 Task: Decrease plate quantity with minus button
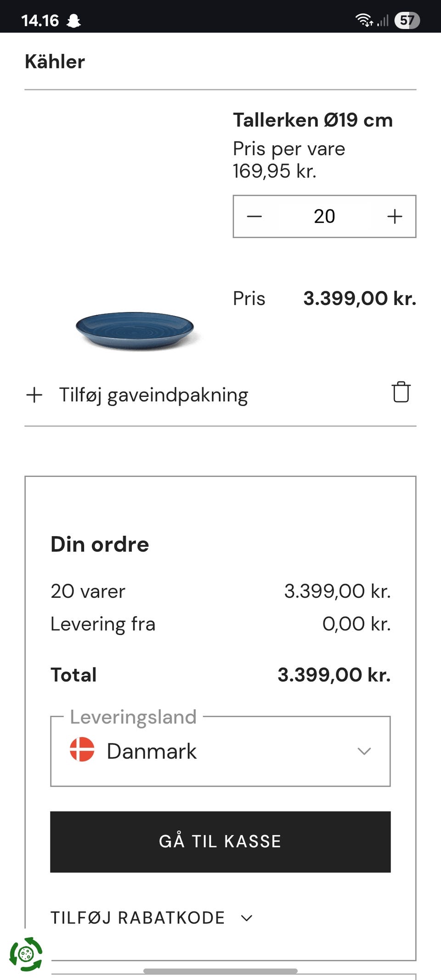point(254,216)
